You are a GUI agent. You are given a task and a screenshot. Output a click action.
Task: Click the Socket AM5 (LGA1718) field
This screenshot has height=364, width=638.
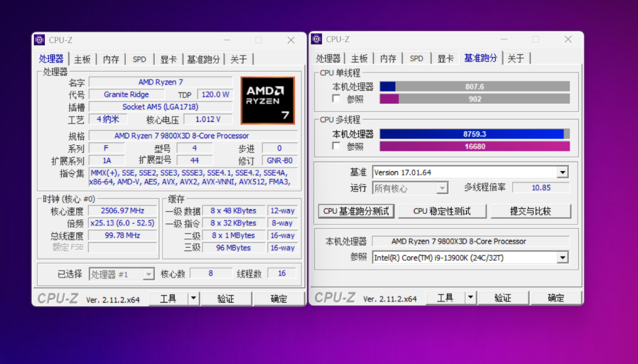pyautogui.click(x=160, y=107)
